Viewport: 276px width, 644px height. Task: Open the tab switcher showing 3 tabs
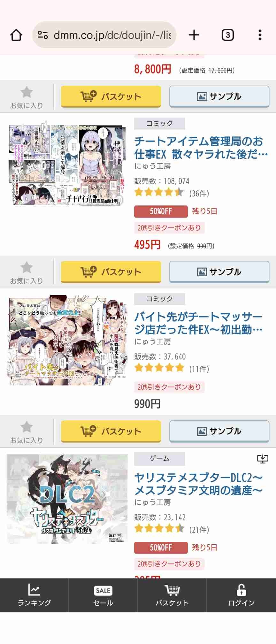click(227, 35)
